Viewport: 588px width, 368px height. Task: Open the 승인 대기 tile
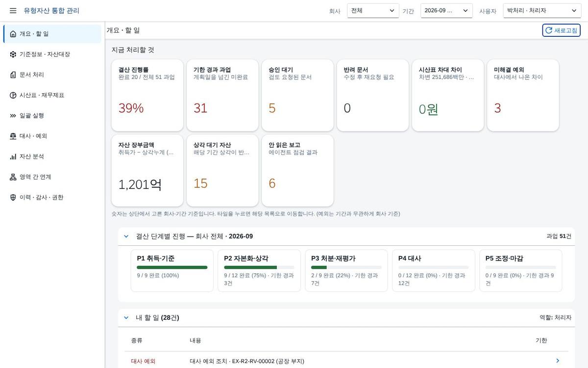click(297, 95)
